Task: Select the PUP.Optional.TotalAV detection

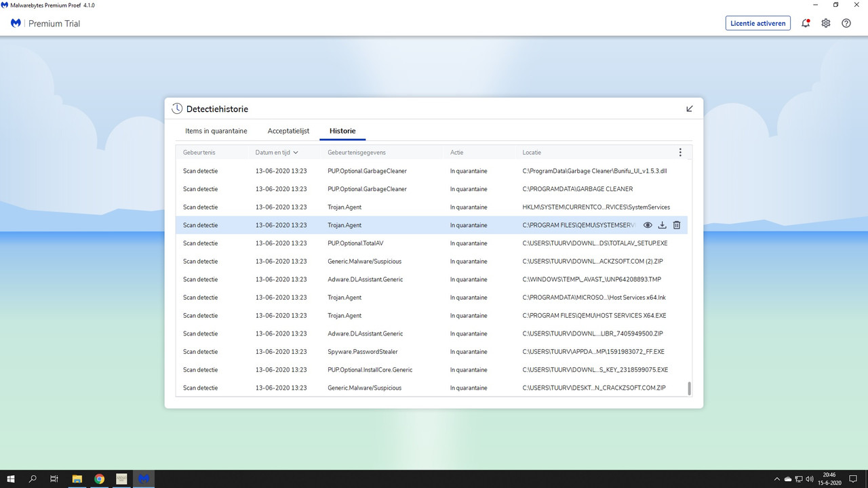Action: (431, 243)
